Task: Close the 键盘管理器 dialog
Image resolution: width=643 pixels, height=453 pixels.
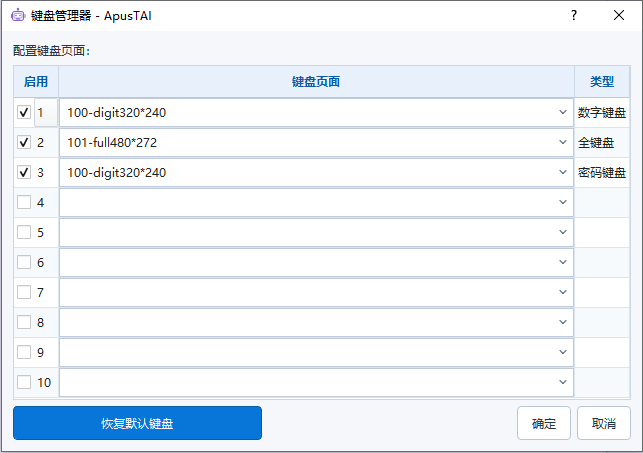Action: click(x=619, y=16)
